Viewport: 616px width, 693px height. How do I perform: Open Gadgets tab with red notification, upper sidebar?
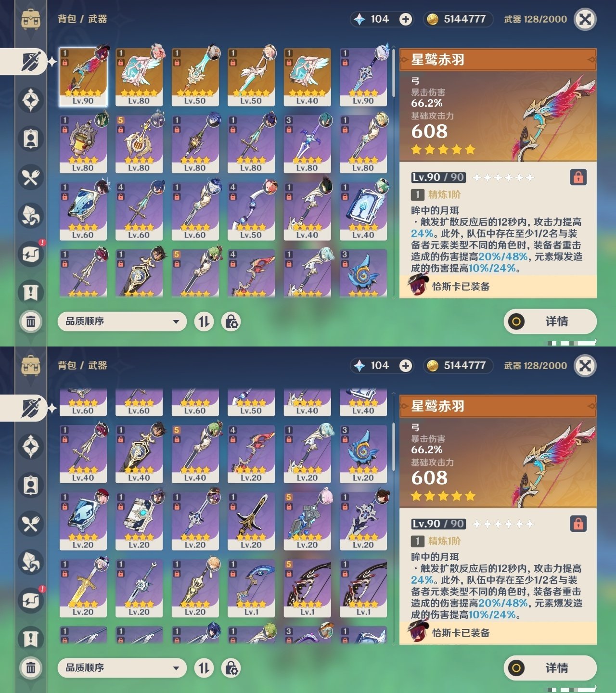[31, 254]
